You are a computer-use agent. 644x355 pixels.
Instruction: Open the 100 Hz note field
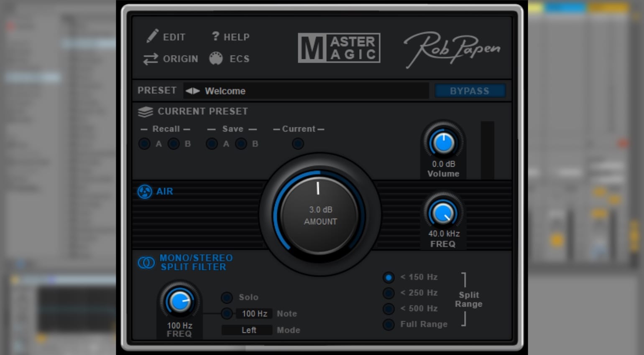[x=254, y=314]
